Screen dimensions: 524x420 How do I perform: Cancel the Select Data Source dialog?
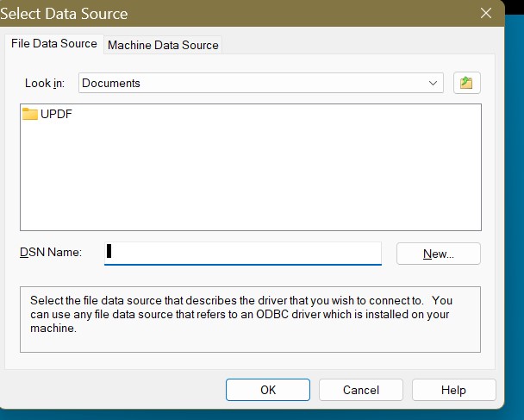pyautogui.click(x=361, y=390)
